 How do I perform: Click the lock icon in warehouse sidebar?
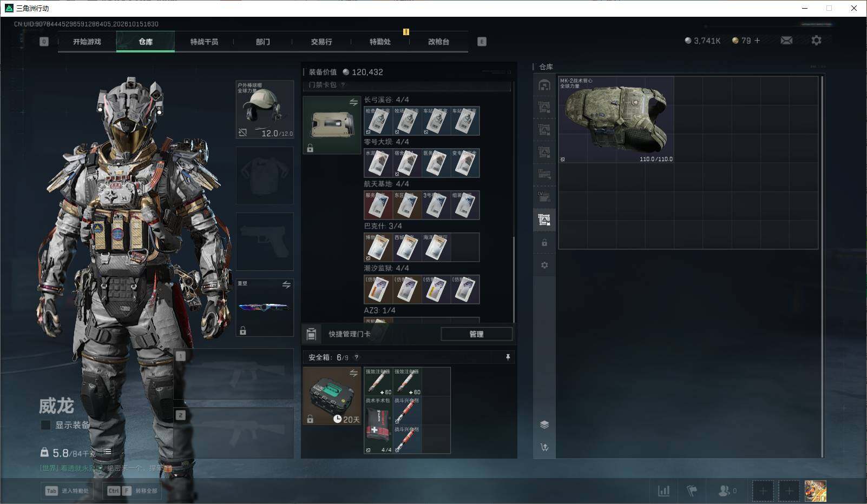(544, 243)
